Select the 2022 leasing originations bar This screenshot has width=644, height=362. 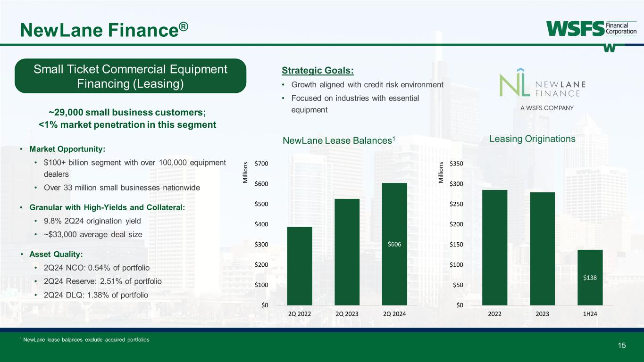coord(494,247)
